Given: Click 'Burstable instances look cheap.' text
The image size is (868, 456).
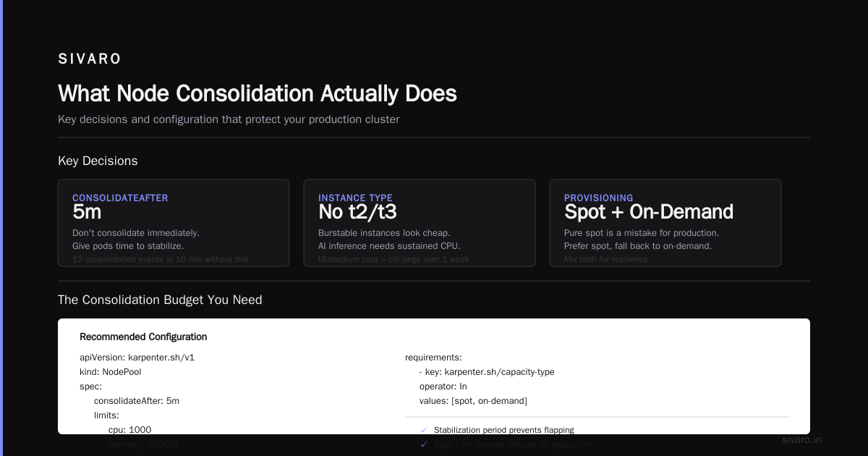Looking at the screenshot, I should 384,233.
